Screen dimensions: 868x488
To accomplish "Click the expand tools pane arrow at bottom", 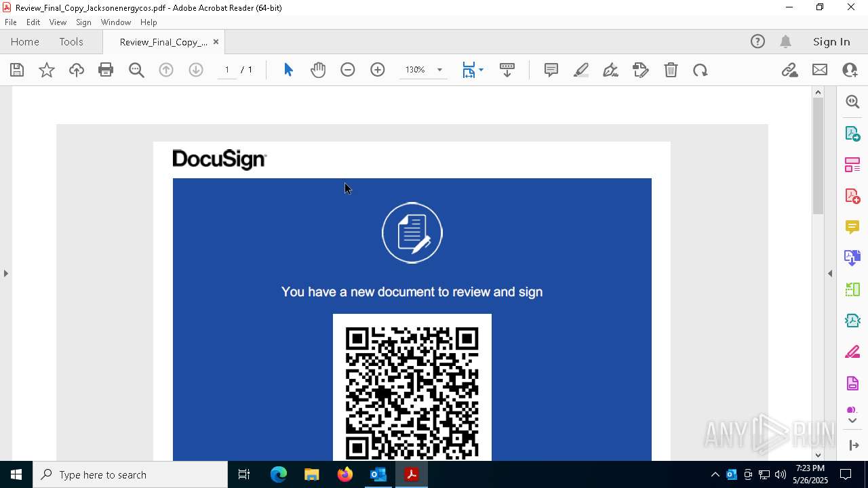I will 854,445.
